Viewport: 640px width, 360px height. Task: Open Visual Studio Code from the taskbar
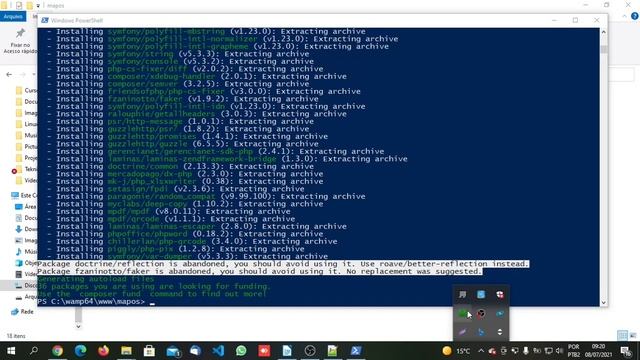[x=218, y=351]
